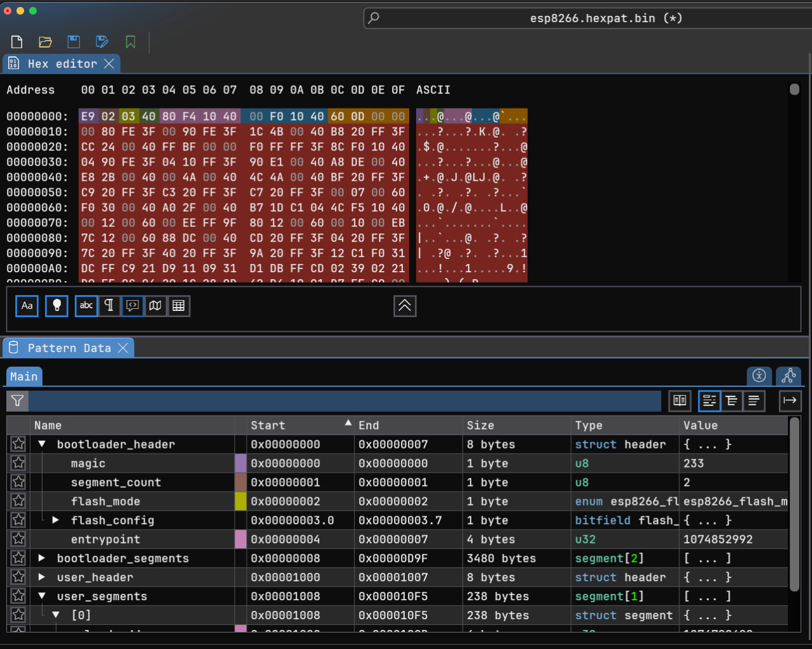Favorite the entrypoint field with its star

pyautogui.click(x=18, y=539)
